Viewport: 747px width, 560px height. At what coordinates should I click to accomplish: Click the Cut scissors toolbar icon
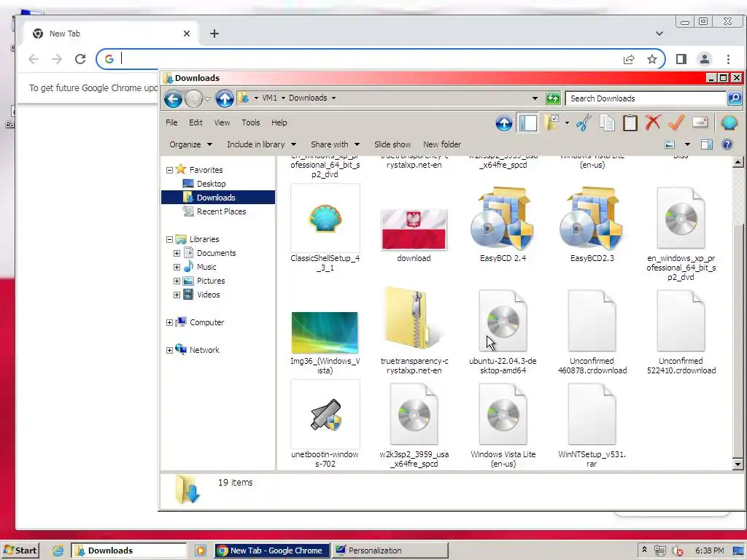coord(584,122)
